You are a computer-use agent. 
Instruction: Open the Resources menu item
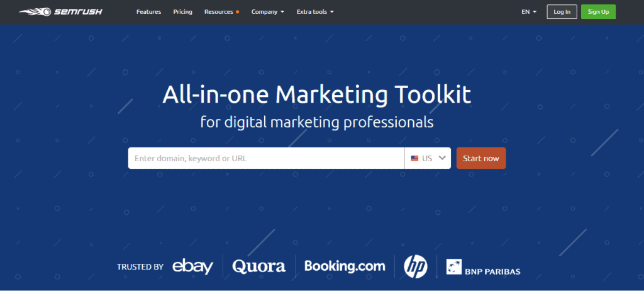[218, 12]
